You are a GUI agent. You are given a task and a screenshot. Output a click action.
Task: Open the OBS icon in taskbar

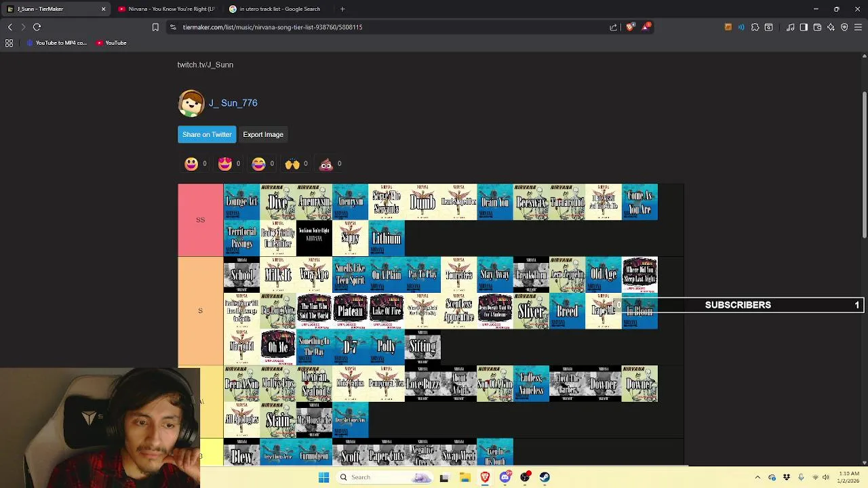[525, 477]
